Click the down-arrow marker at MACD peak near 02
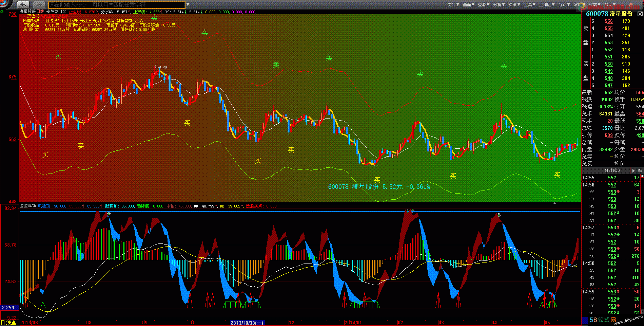This screenshot has height=326, width=644. click(x=412, y=211)
